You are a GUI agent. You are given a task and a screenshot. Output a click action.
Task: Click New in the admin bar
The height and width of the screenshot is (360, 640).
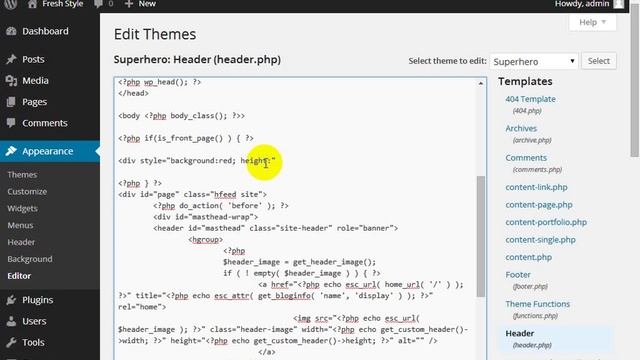[147, 4]
